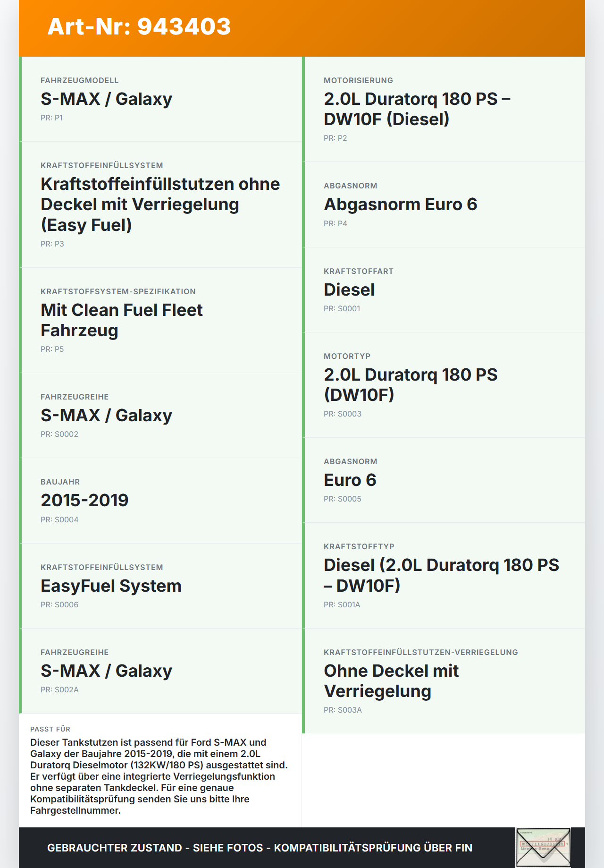Viewport: 604px width, 868px height.
Task: Click the Baujahr 2015-2019 value
Action: point(84,500)
